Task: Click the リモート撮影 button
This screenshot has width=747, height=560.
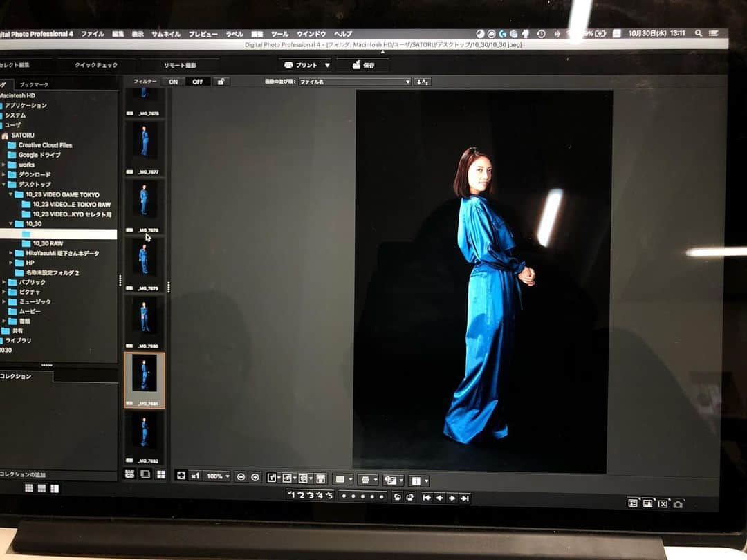Action: coord(180,65)
